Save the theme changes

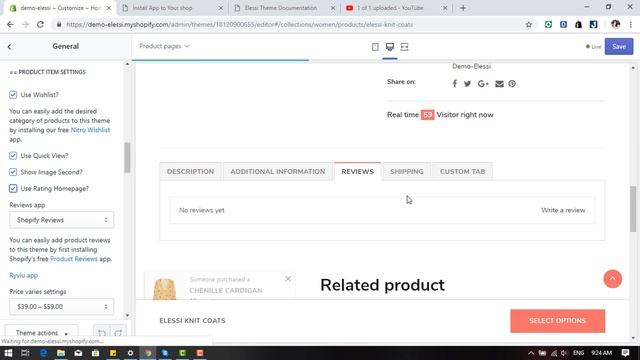619,47
